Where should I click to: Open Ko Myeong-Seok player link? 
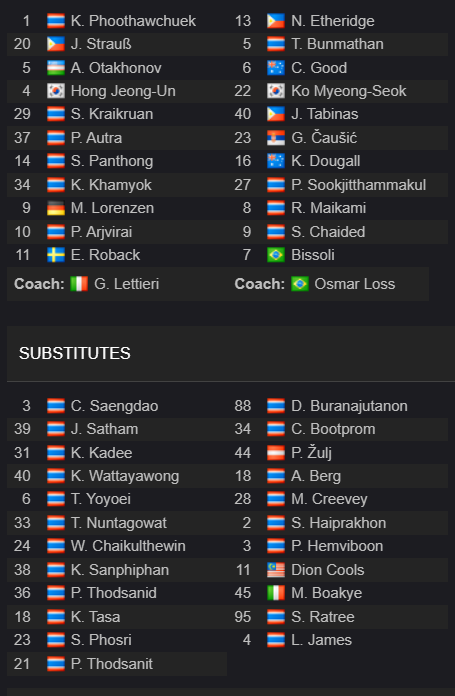348,91
